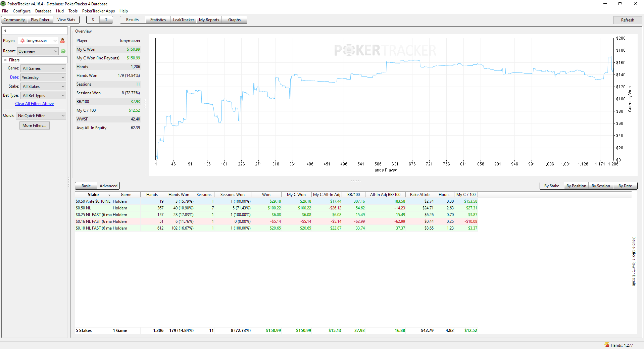Click the player avatar icon beside tonymazzei
This screenshot has height=349, width=644.
(62, 41)
